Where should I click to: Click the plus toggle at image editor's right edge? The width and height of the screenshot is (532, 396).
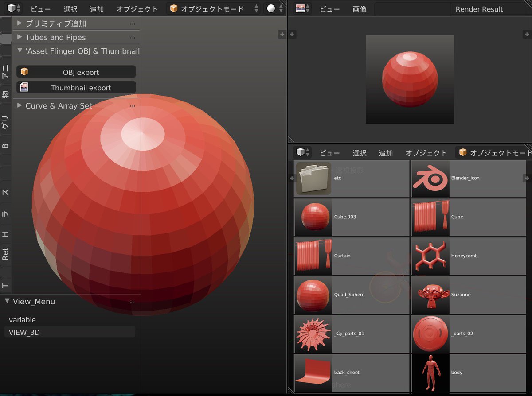click(x=527, y=34)
